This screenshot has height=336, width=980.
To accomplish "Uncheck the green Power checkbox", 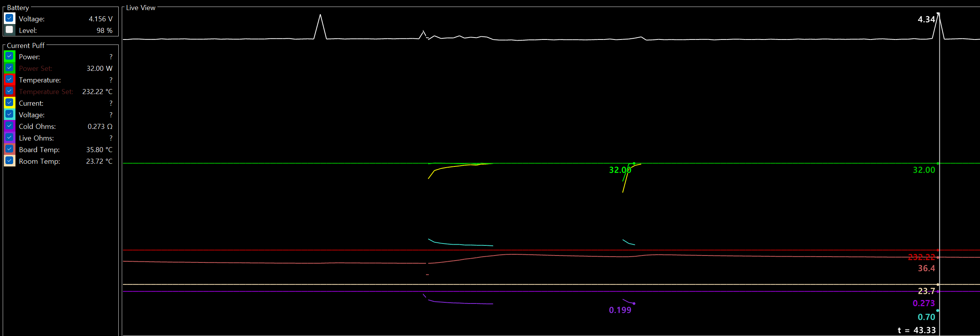I will pos(10,56).
